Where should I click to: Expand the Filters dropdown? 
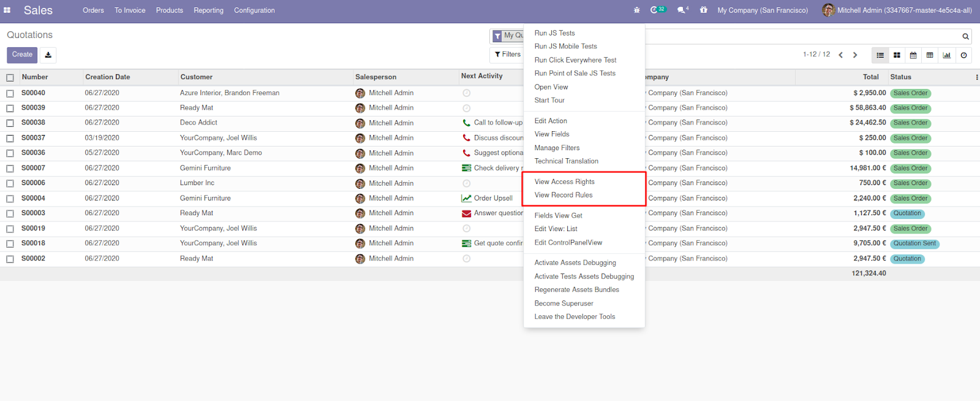508,55
